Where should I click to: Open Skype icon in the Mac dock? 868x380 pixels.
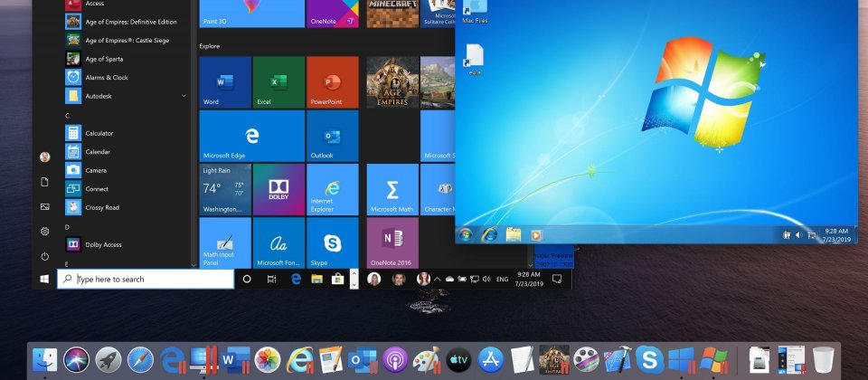pos(650,360)
